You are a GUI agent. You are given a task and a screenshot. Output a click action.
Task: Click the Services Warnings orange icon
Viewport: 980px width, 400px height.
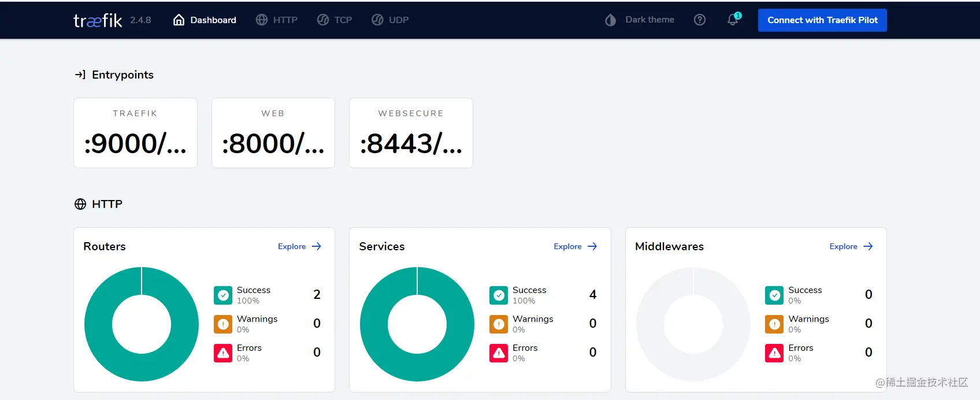click(499, 324)
